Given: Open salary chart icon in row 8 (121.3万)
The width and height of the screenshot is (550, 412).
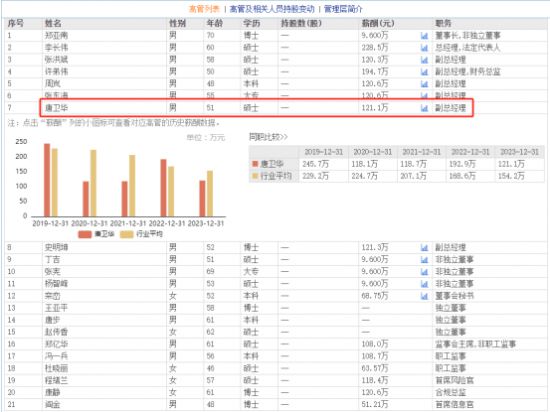Looking at the screenshot, I should [x=424, y=248].
